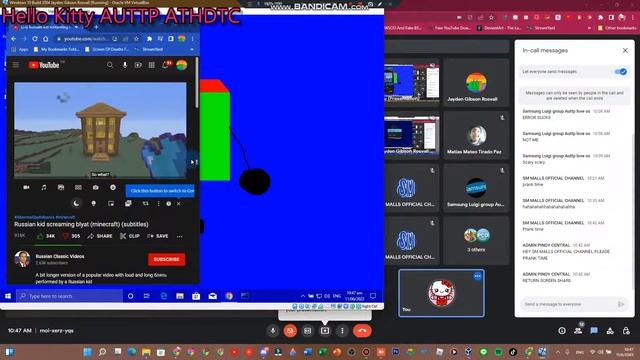Click the red SUBSCRIBE button
Viewport: 640px width, 360px height.
point(167,260)
